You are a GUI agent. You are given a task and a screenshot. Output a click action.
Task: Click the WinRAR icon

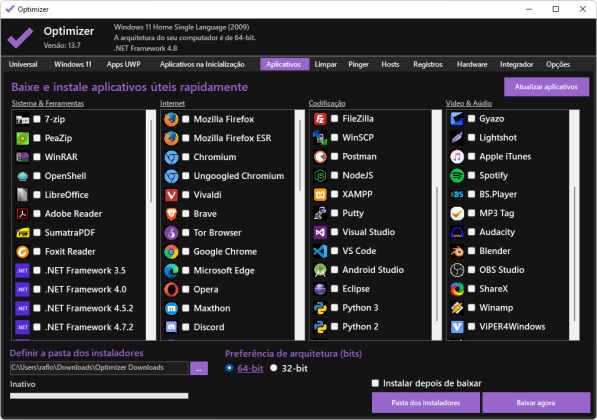22,157
